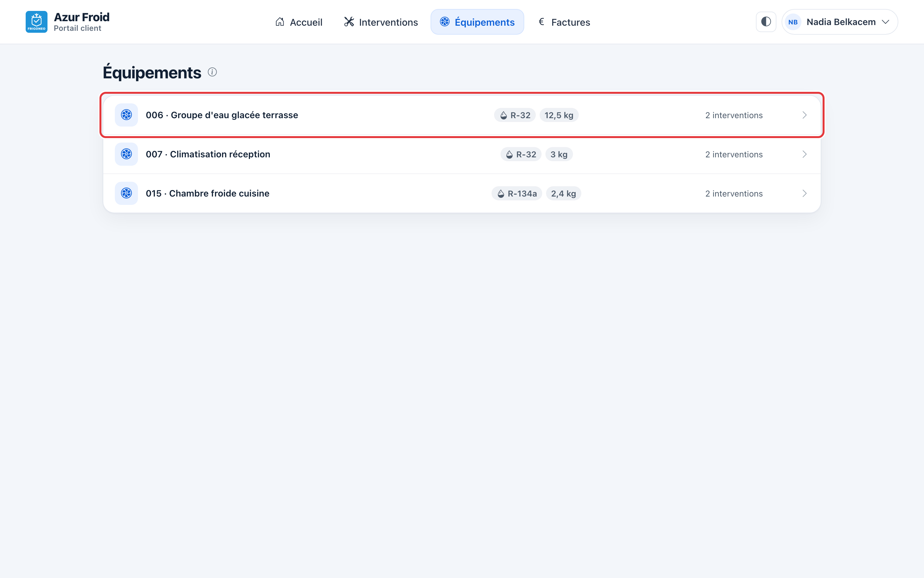Click the fan icon in Équipements tab
The height and width of the screenshot is (578, 924).
[x=445, y=22]
